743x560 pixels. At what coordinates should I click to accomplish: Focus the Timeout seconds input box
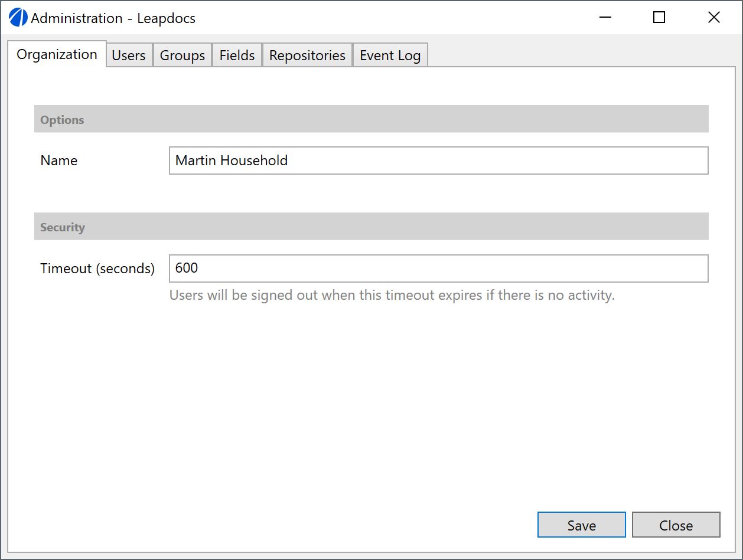(438, 268)
